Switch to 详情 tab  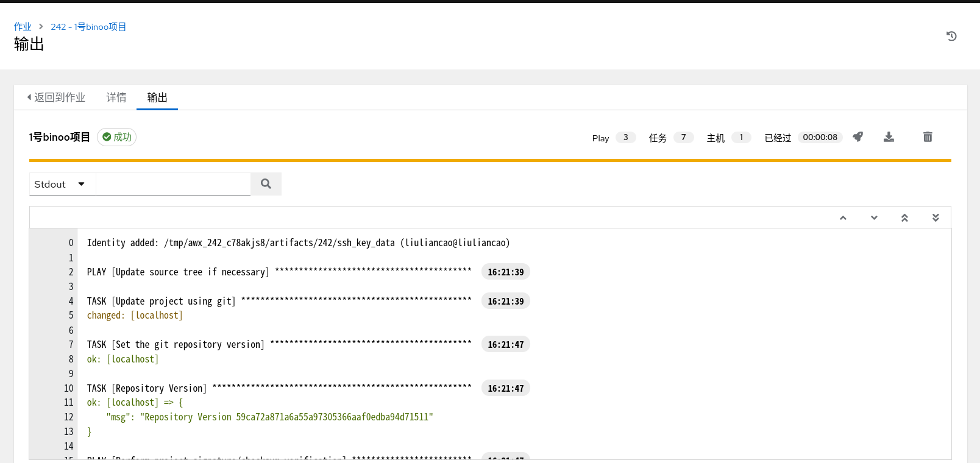click(116, 97)
